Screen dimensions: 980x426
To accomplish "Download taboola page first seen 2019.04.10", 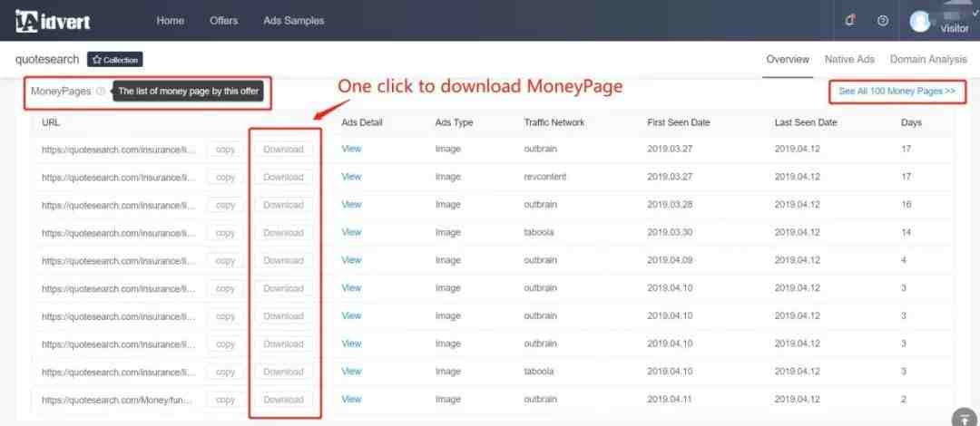I will [x=283, y=372].
